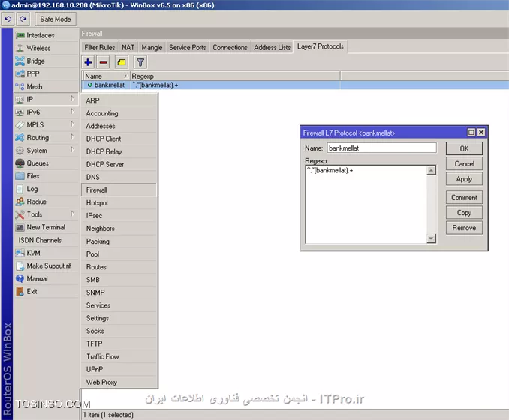The width and height of the screenshot is (509, 420).
Task: Expand the MPLS submenu arrow
Action: [x=72, y=124]
